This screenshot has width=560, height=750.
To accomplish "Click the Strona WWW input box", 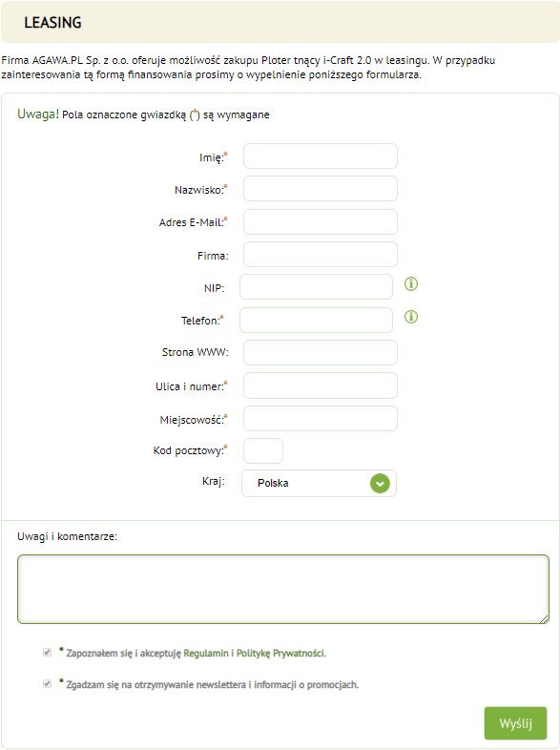I will click(321, 353).
